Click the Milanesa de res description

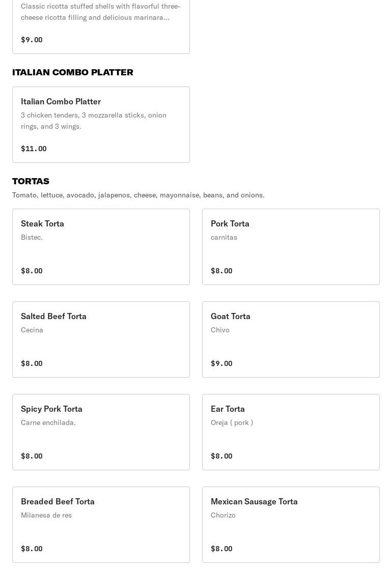point(46,515)
